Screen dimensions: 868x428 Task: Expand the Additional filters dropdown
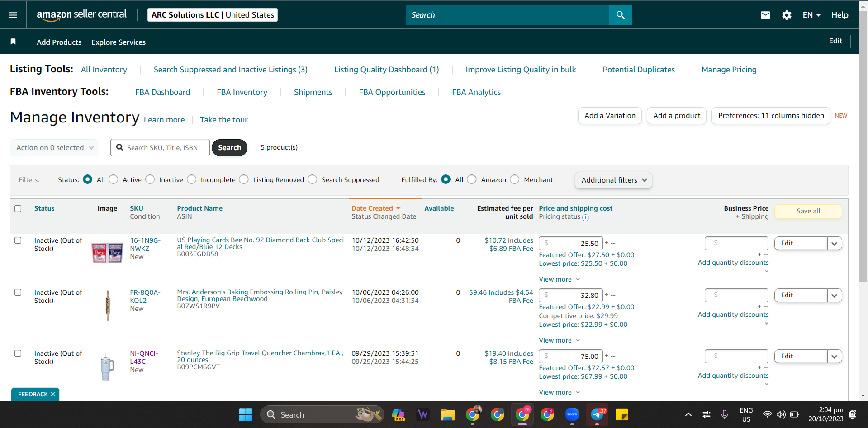613,180
